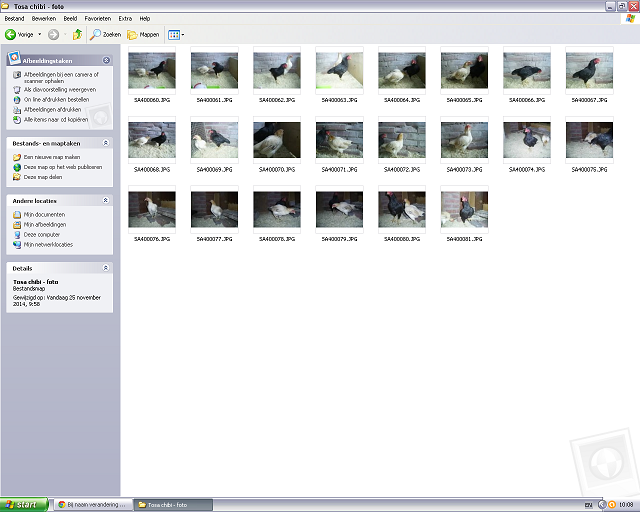Open Mijn netwerklocaties
This screenshot has width=640, height=512.
43,245
